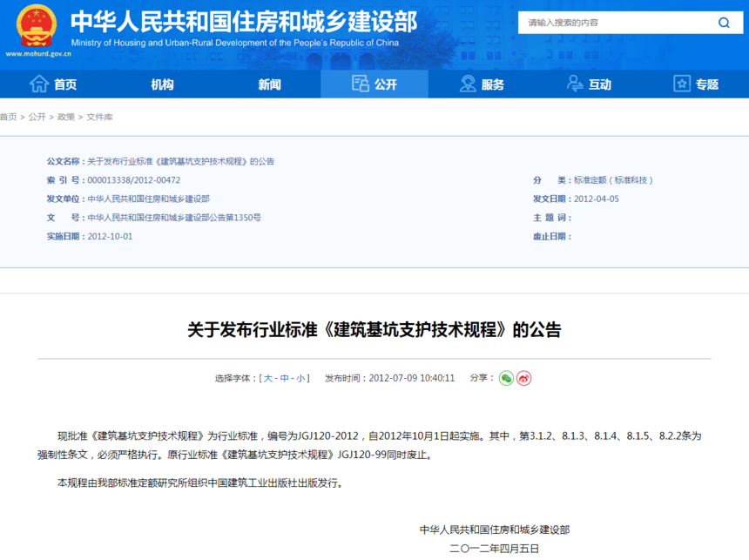Screen dimensions: 749x560
Task: Click the implementation date 2012-10-01
Action: click(110, 237)
